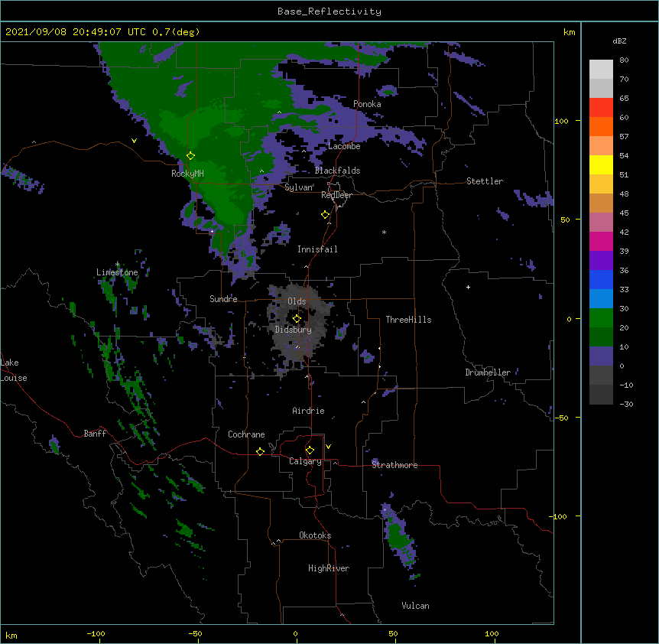
Task: Click the HighRiver label
Action: 329,568
